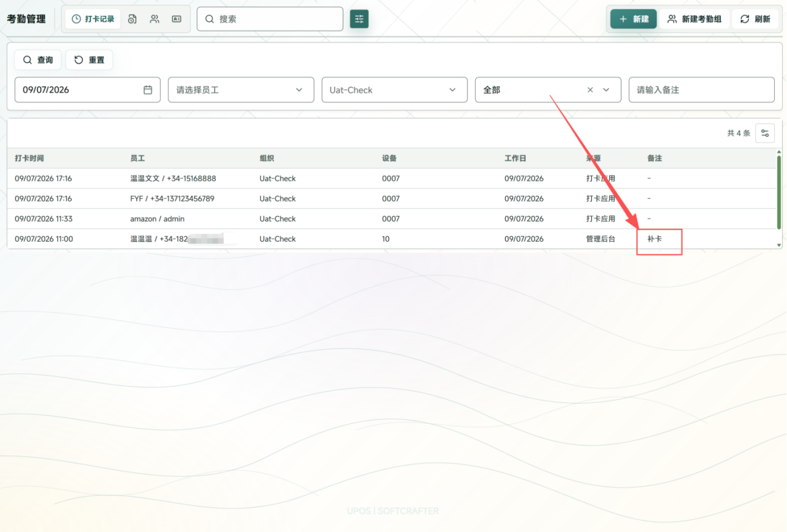Click the 备注 column header

655,158
